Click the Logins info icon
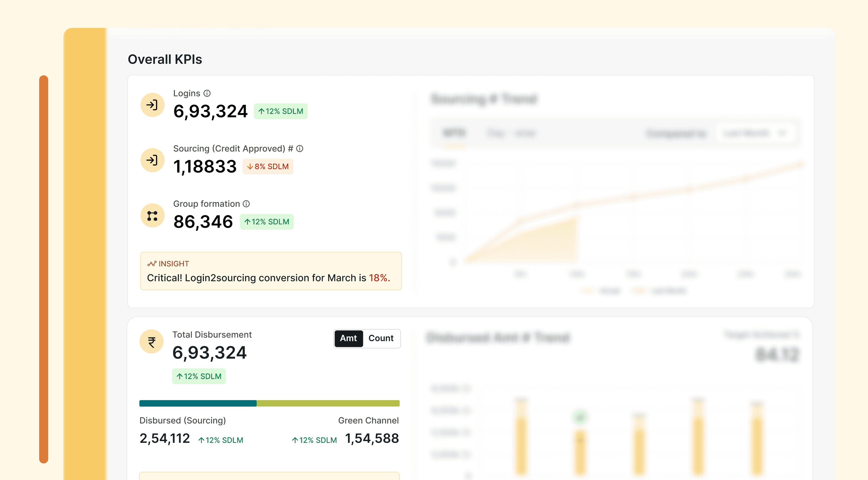The height and width of the screenshot is (480, 868). [207, 93]
